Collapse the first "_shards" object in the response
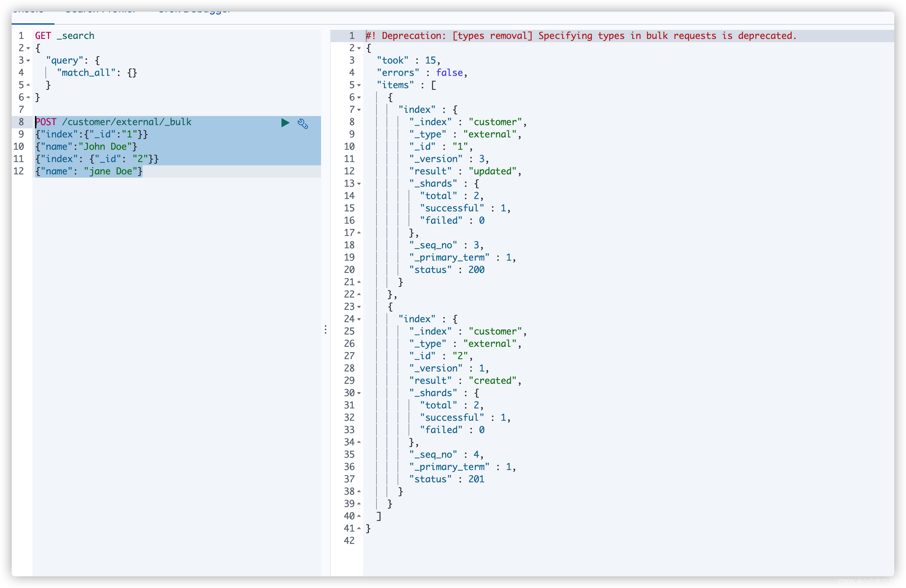Viewport: 906px width, 588px height. [359, 184]
